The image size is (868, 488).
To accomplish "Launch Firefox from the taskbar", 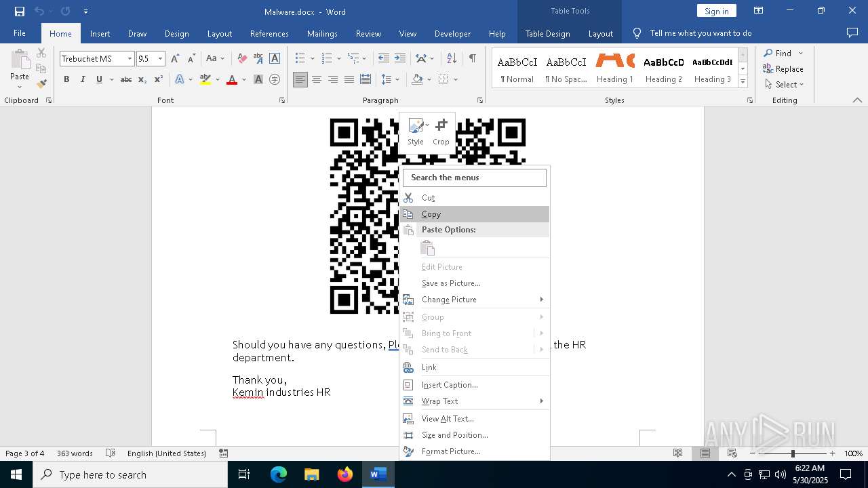I will coord(345,474).
